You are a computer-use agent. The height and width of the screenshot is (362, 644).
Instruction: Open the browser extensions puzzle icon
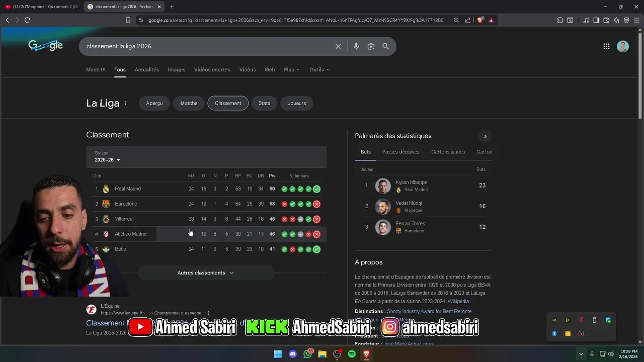click(x=560, y=20)
